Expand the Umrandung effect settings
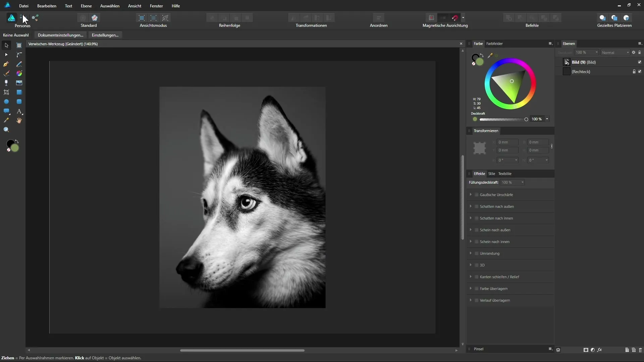The image size is (644, 362). tap(471, 253)
